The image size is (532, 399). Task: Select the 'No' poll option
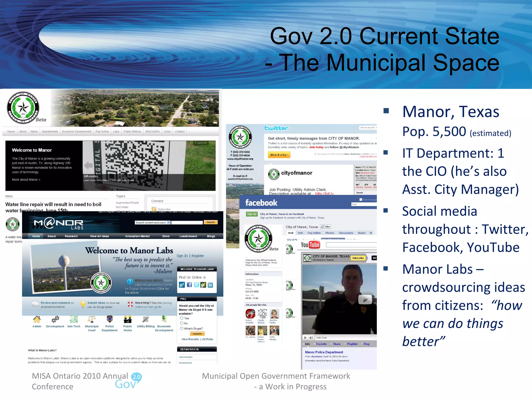pos(182,323)
